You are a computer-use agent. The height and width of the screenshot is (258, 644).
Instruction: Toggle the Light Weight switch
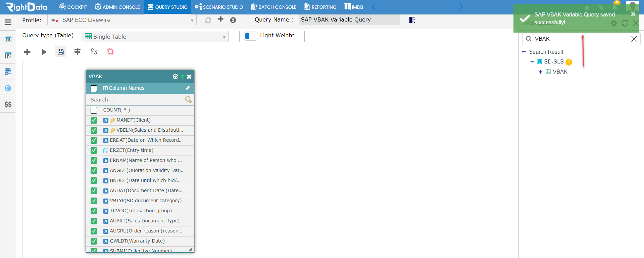[x=251, y=36]
